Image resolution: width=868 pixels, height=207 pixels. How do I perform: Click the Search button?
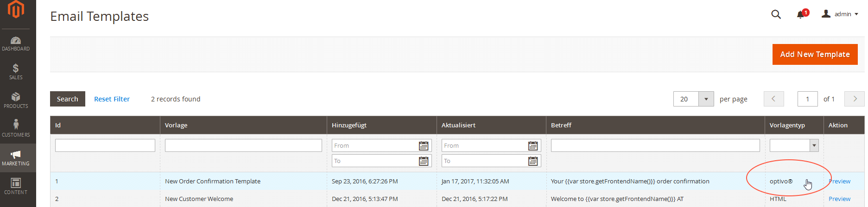68,99
